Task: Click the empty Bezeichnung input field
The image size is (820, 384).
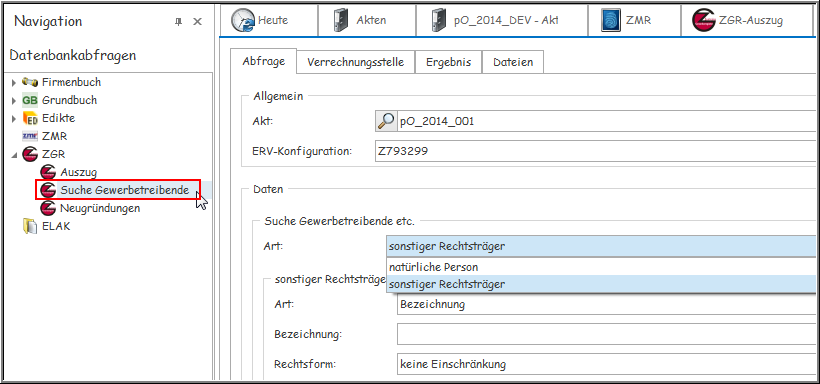Action: pyautogui.click(x=606, y=334)
